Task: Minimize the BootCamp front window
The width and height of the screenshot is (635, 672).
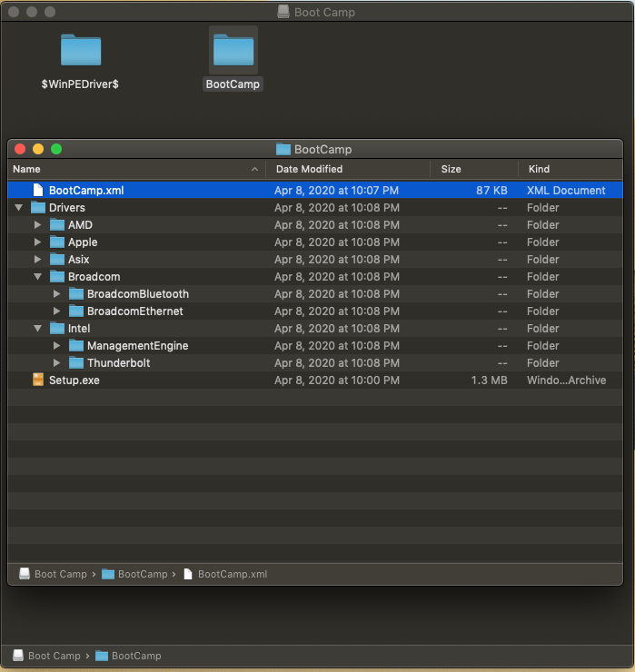Action: click(38, 149)
